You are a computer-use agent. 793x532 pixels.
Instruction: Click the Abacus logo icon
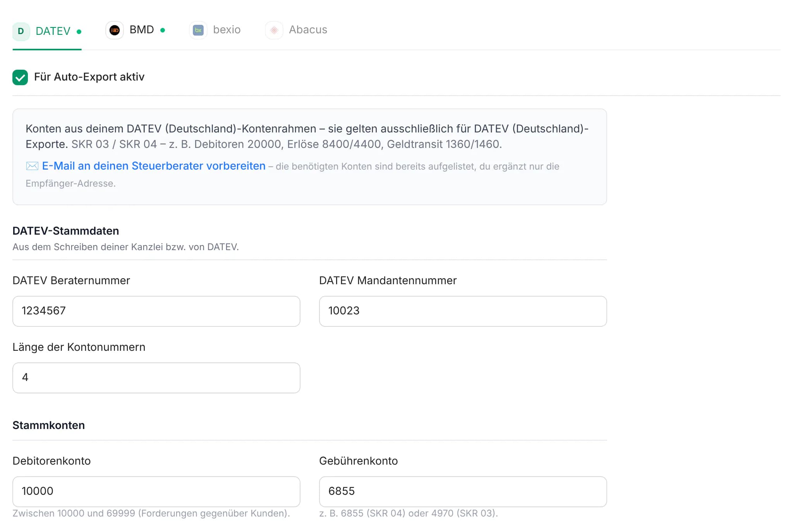click(274, 30)
